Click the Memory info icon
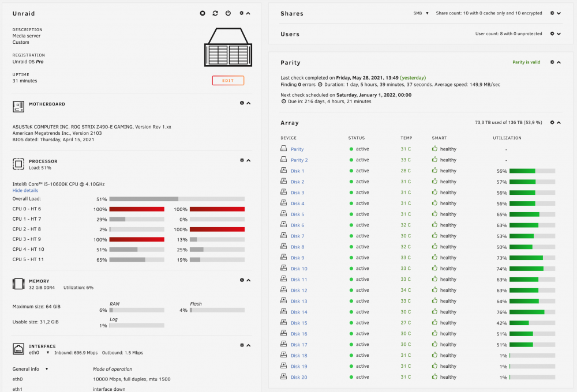This screenshot has width=577, height=392. (242, 280)
